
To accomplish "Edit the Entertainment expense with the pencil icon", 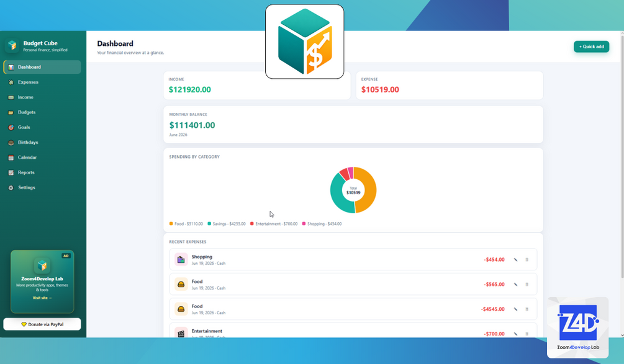I will [x=515, y=334].
